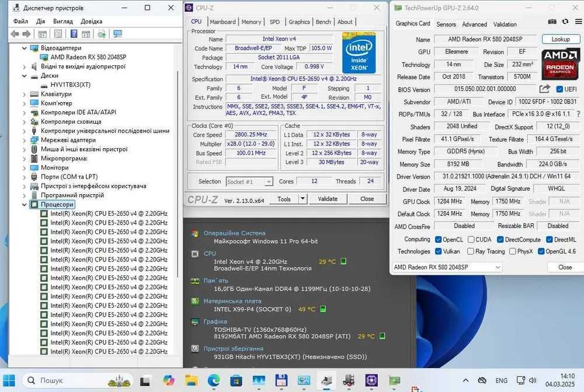Click the Lookup button in GPU-Z
Viewport: 584px width, 392px height.
(x=561, y=39)
